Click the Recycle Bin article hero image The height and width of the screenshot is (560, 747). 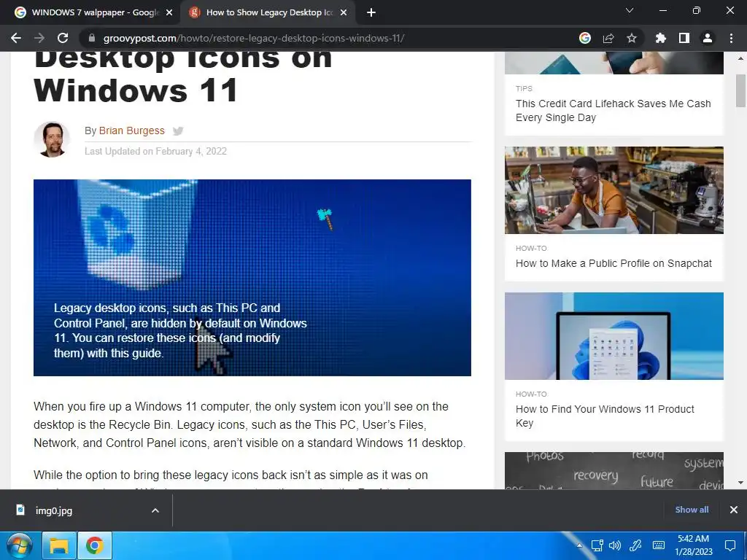pyautogui.click(x=252, y=278)
